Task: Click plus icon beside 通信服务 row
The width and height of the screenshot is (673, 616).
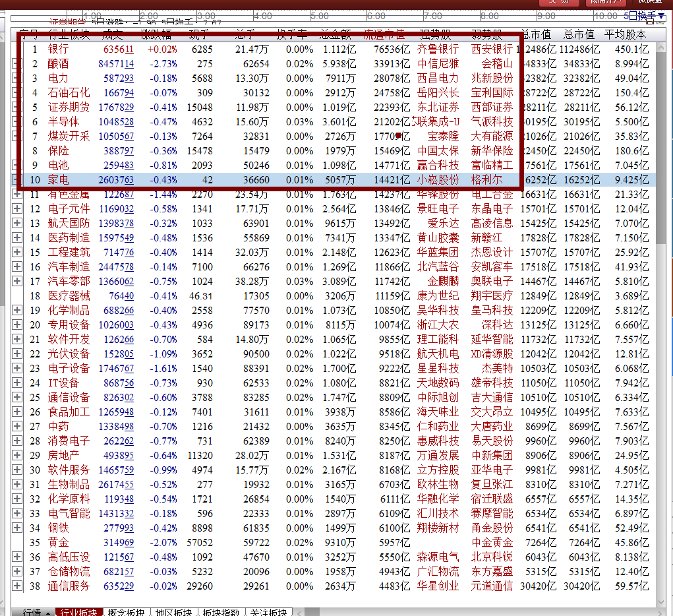Action: click(x=18, y=586)
